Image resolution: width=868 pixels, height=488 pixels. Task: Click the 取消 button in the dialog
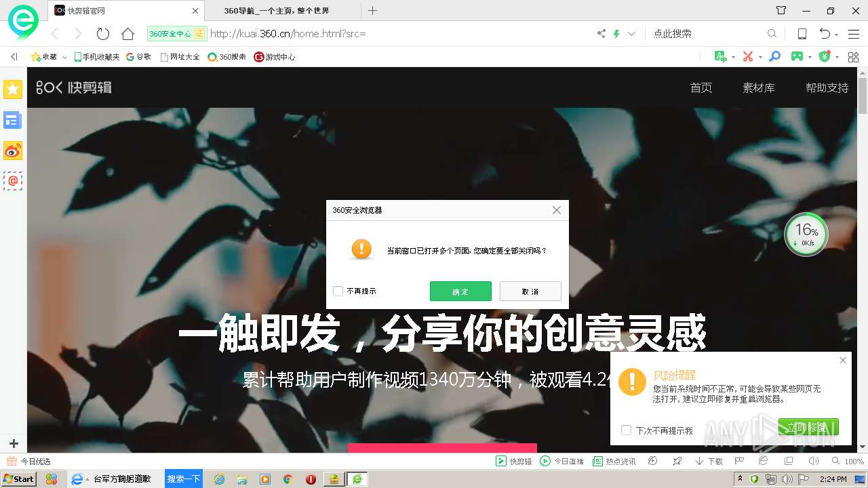click(530, 291)
